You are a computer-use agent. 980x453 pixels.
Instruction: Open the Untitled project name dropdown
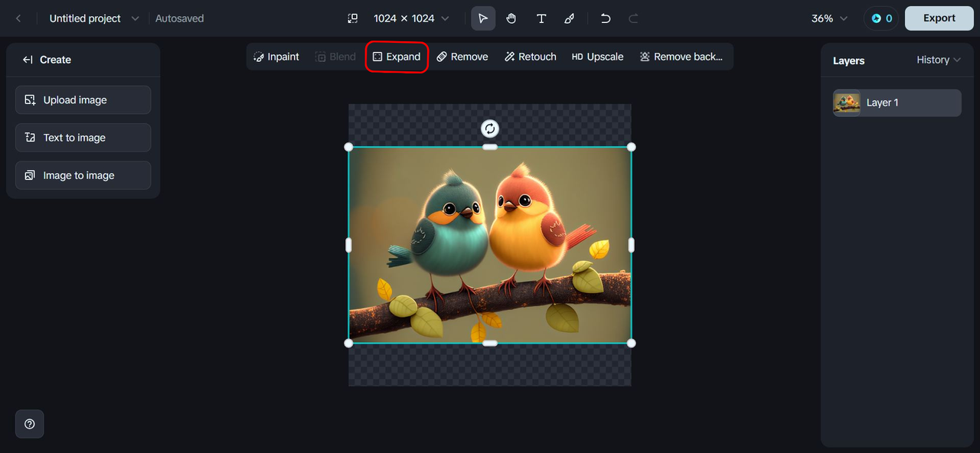pos(94,18)
